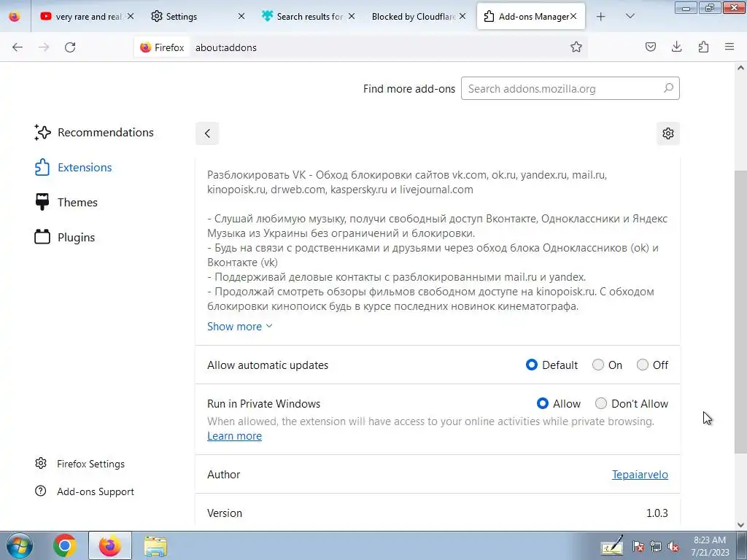Viewport: 747px width, 560px height.
Task: Open author Tepaiarvelo link
Action: click(x=640, y=474)
